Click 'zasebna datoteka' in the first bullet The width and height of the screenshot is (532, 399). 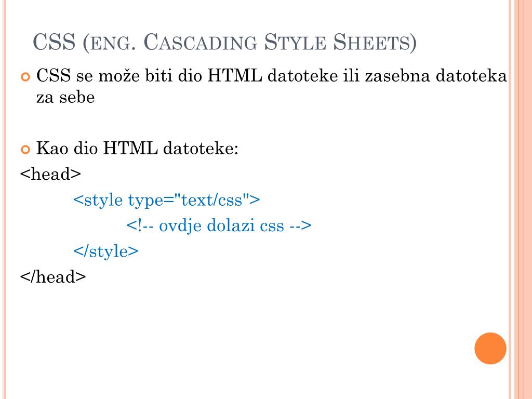pyautogui.click(x=436, y=75)
